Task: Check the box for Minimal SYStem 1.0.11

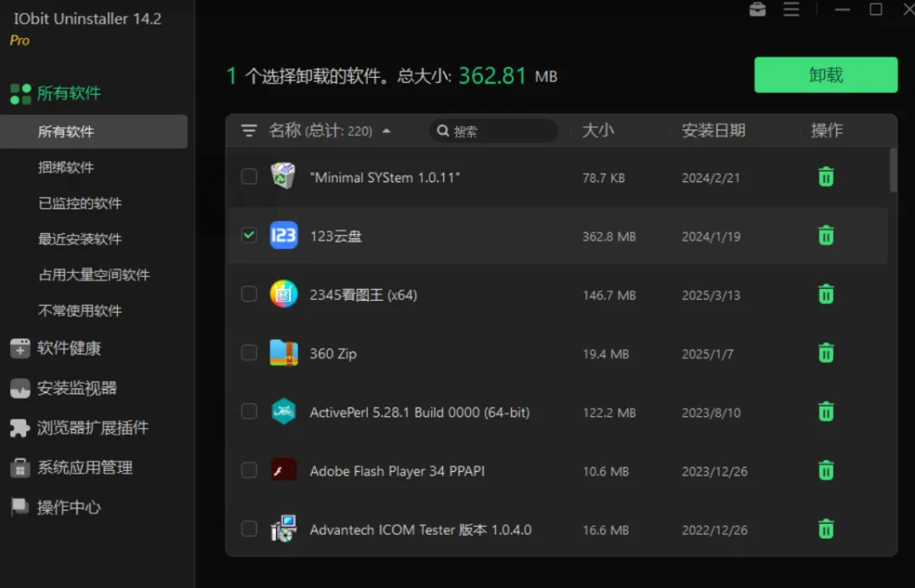Action: (x=249, y=176)
